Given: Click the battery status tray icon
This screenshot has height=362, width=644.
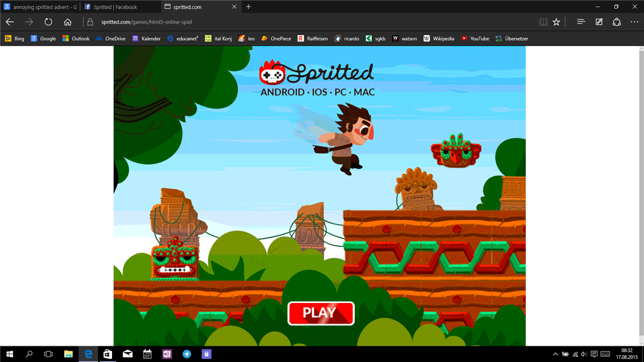Looking at the screenshot, I should click(x=565, y=354).
